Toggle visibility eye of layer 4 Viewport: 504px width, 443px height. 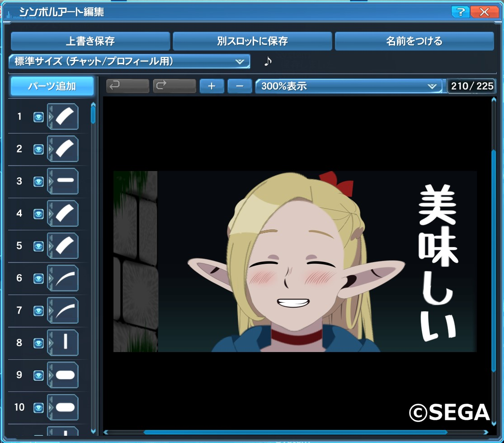[x=38, y=214]
